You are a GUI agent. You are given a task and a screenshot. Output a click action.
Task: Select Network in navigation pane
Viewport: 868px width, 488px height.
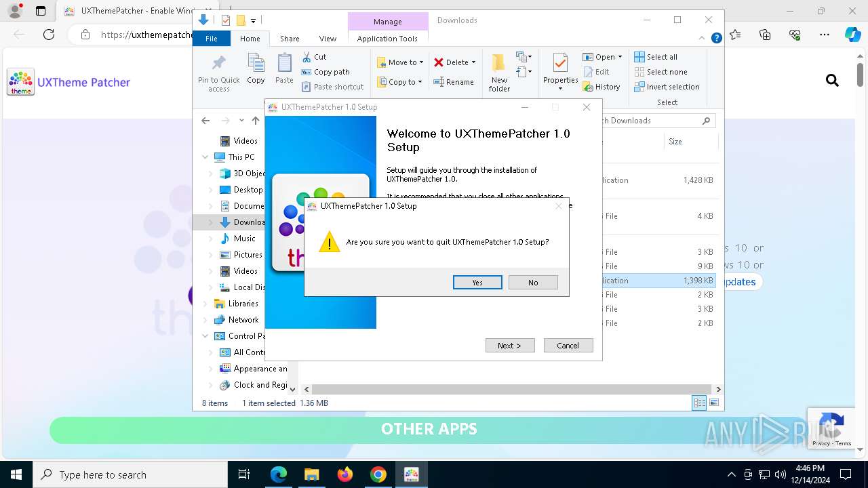[x=243, y=320]
